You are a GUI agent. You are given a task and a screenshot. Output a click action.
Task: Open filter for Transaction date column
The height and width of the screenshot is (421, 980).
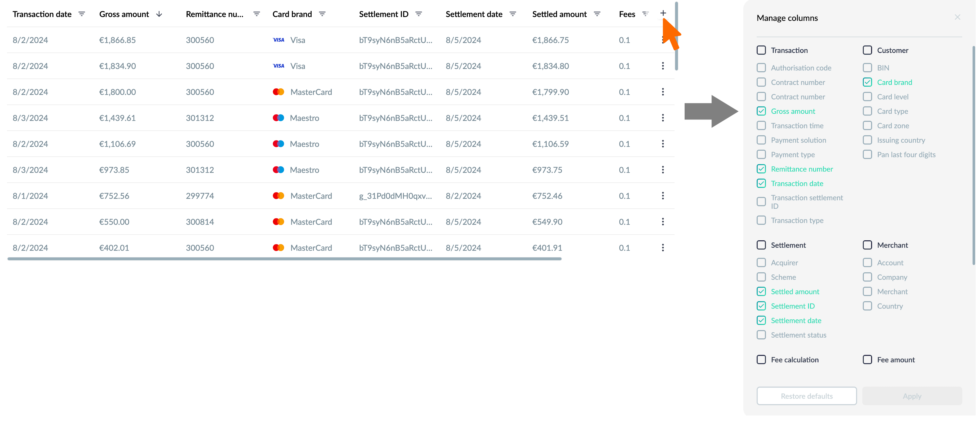click(81, 14)
